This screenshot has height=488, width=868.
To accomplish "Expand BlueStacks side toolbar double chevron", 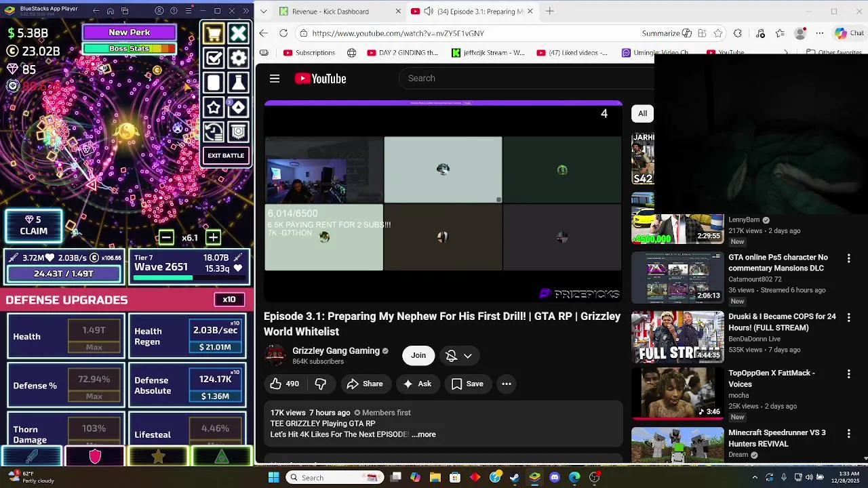I will click(x=246, y=11).
